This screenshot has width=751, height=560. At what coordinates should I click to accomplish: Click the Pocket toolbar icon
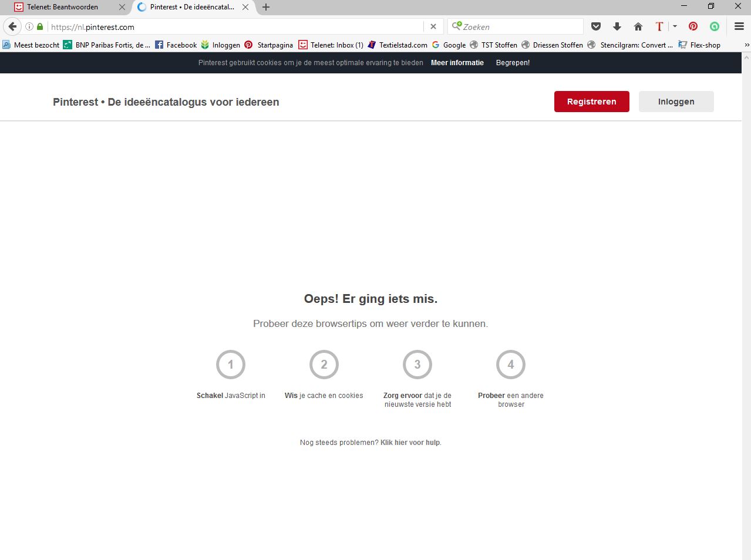point(596,26)
